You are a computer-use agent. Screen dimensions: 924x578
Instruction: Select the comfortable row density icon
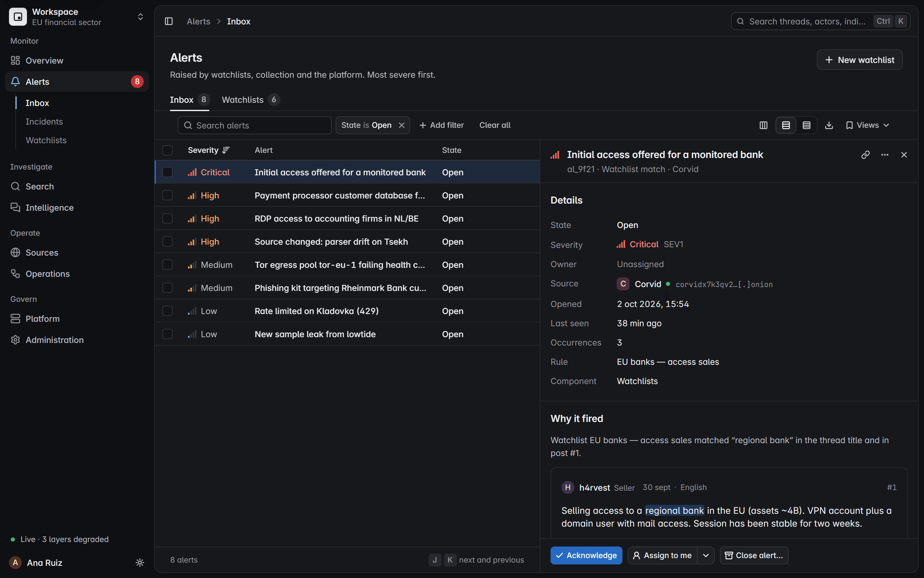[786, 125]
